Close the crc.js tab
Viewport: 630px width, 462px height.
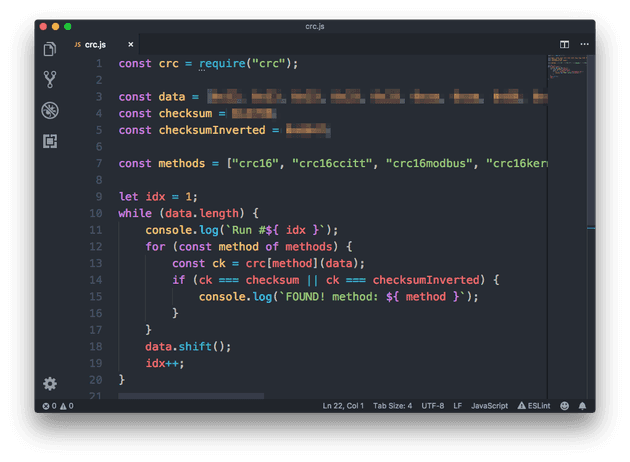point(130,45)
